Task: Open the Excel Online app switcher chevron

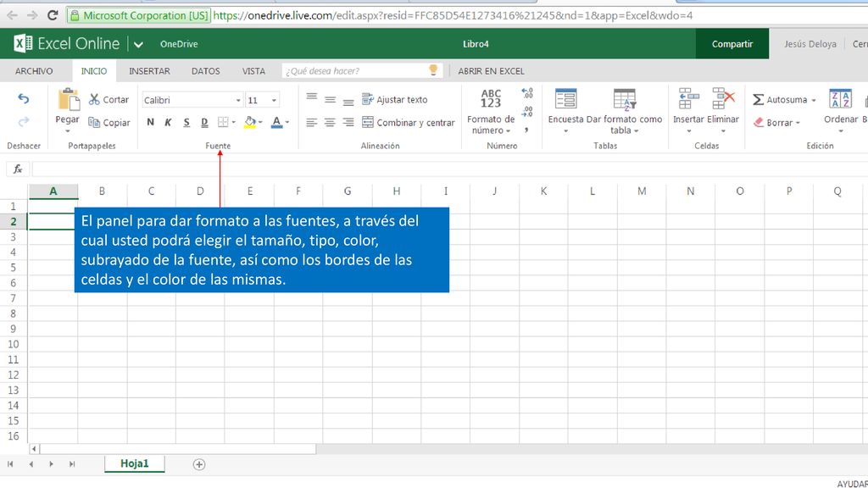Action: [x=138, y=44]
